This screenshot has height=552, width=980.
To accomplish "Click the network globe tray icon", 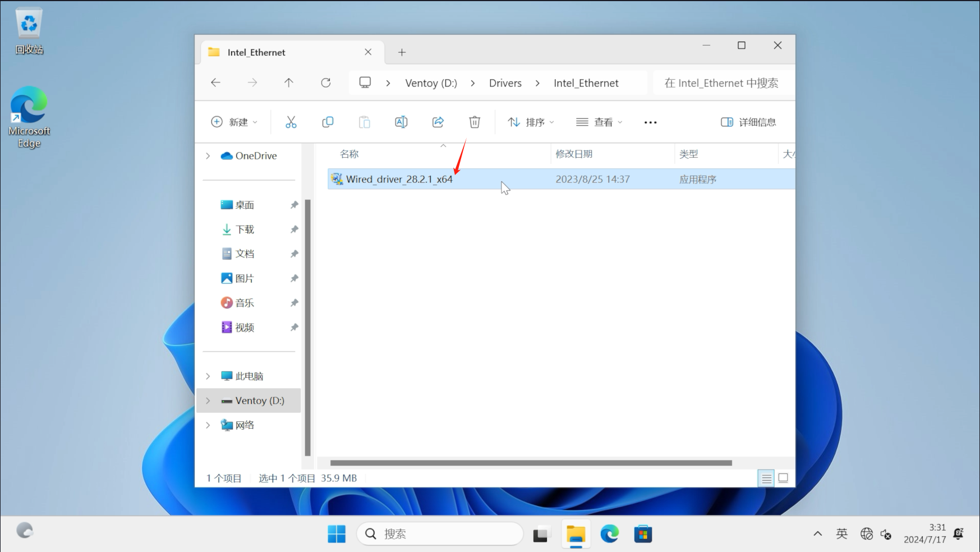I will click(x=866, y=534).
